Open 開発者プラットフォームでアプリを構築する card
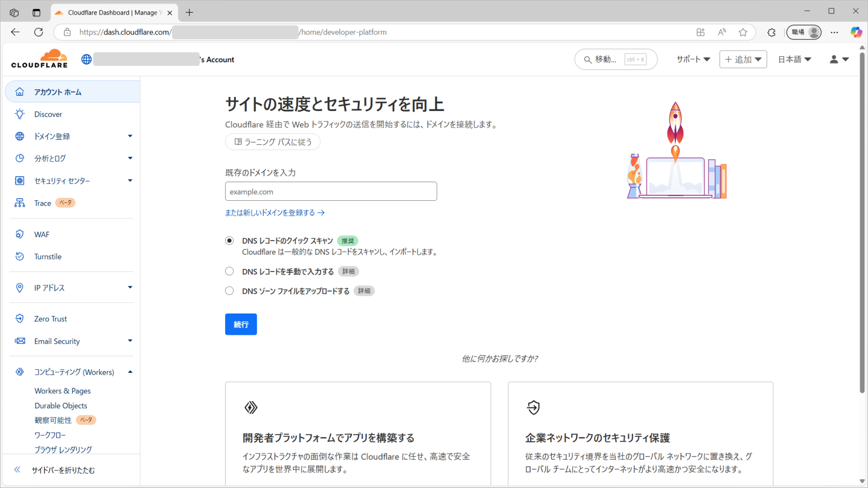The width and height of the screenshot is (868, 488). 358,433
